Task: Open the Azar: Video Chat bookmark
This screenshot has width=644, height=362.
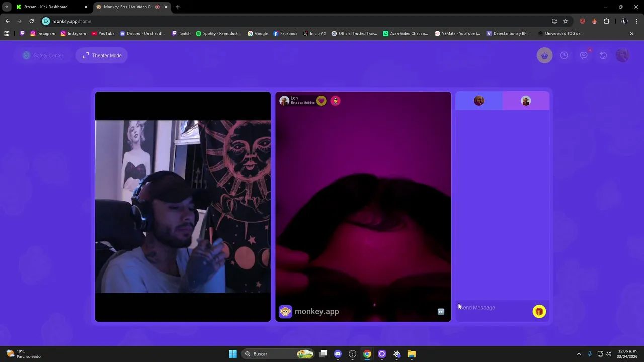Action: coord(405,34)
